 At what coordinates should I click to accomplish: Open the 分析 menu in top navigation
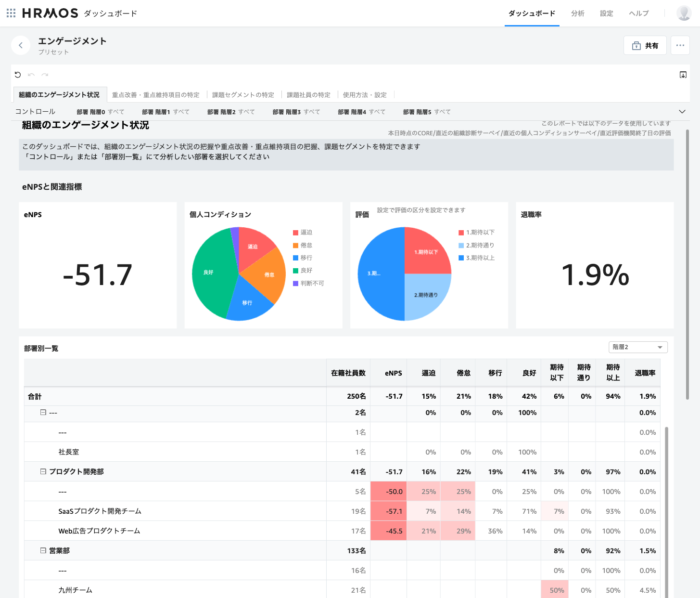[x=577, y=13]
